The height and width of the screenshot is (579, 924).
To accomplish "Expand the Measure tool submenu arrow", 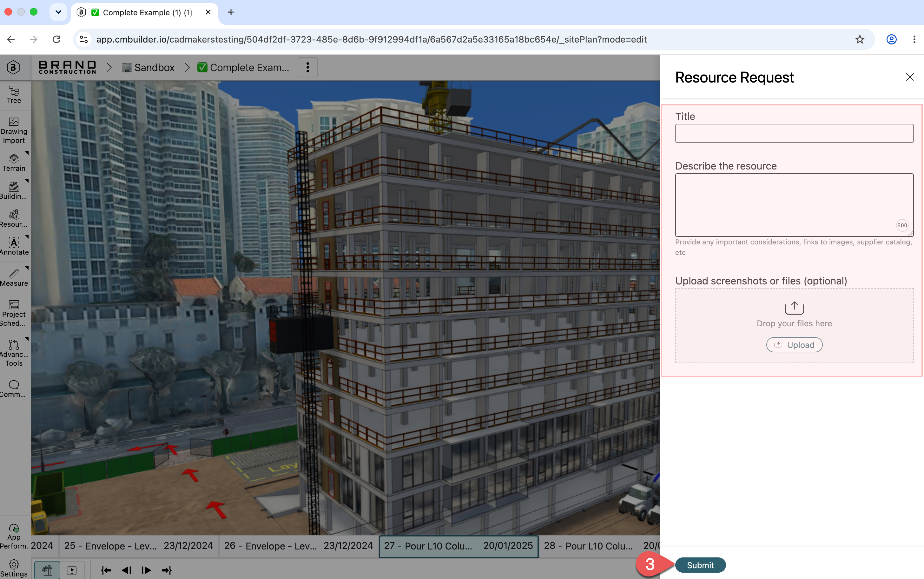I will pos(27,268).
